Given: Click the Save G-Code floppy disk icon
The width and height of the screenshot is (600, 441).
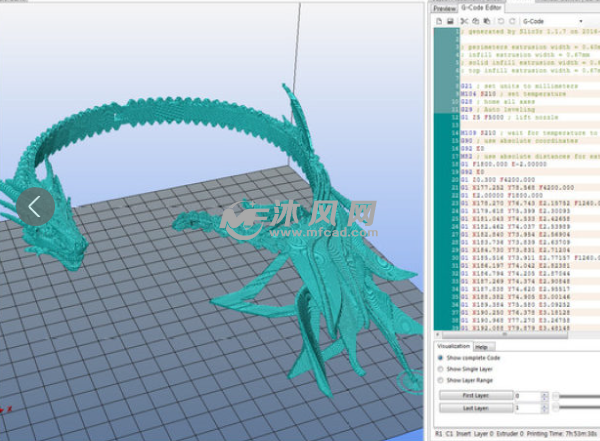Looking at the screenshot, I should click(451, 21).
